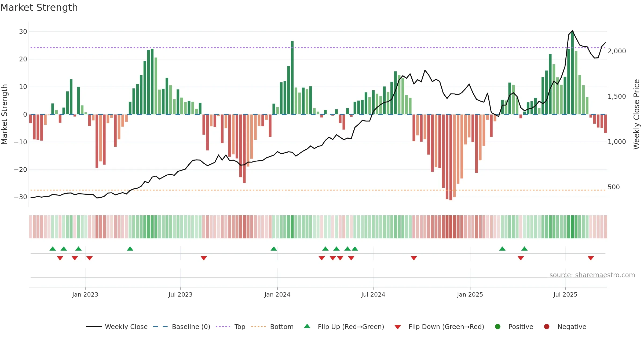This screenshot has width=644, height=362.
Task: Click the −20 tick on strength axis
Action: [21, 169]
